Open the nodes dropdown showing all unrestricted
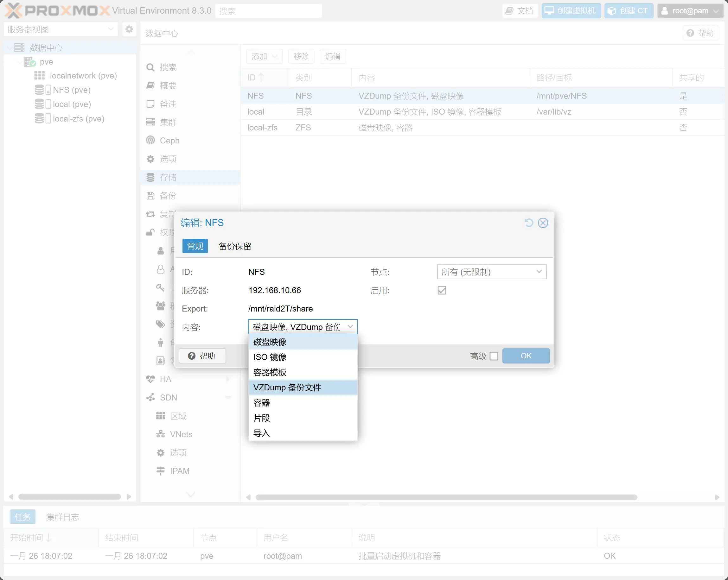Screen dimensions: 728x580 (x=491, y=272)
